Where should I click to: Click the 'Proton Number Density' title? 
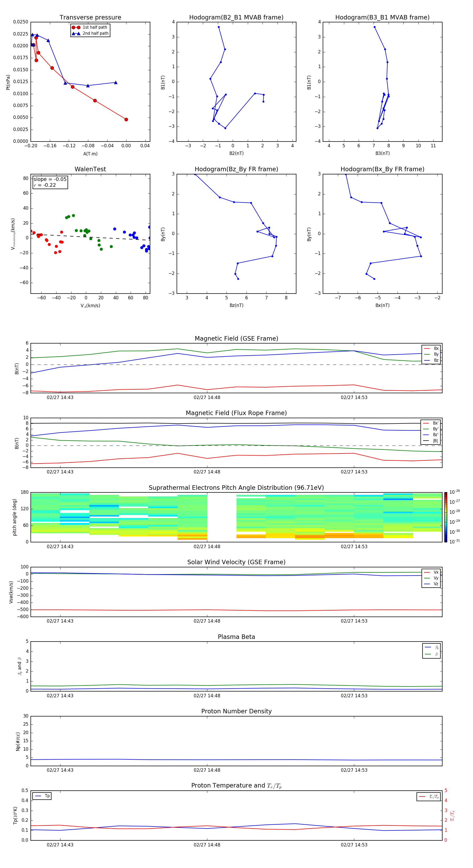tap(236, 711)
